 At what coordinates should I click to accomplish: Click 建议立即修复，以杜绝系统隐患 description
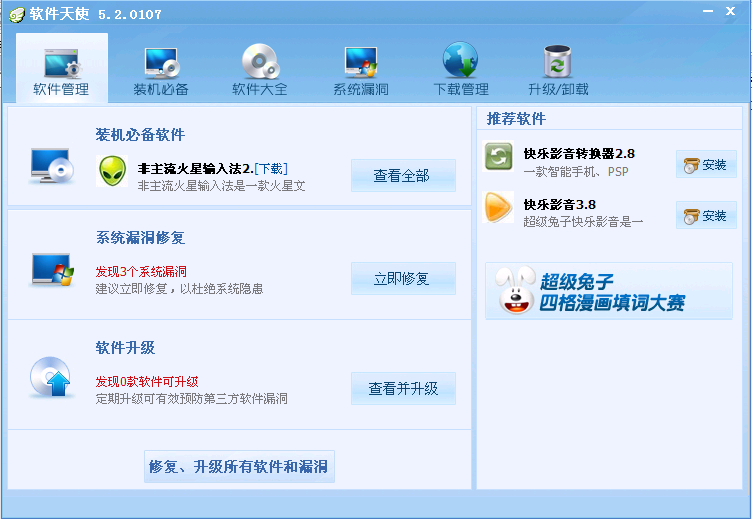pyautogui.click(x=179, y=289)
